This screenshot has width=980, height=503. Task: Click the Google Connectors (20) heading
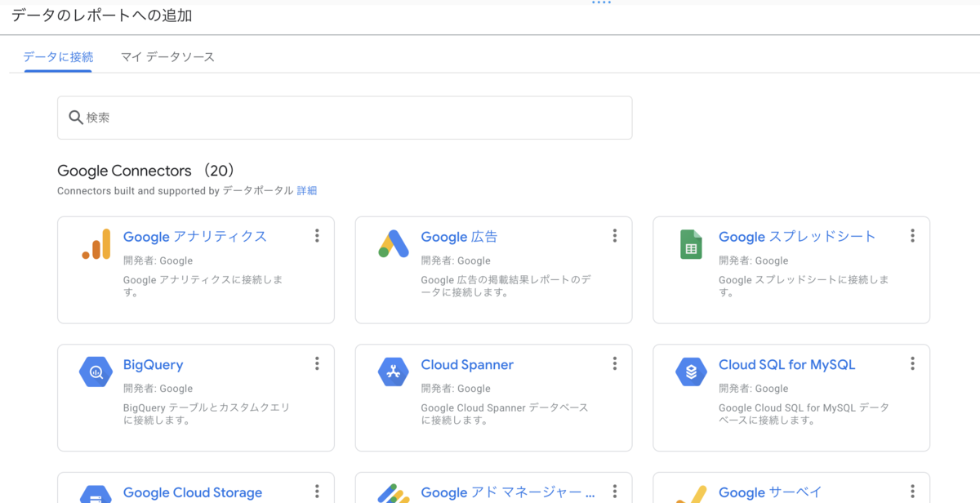pos(146,171)
